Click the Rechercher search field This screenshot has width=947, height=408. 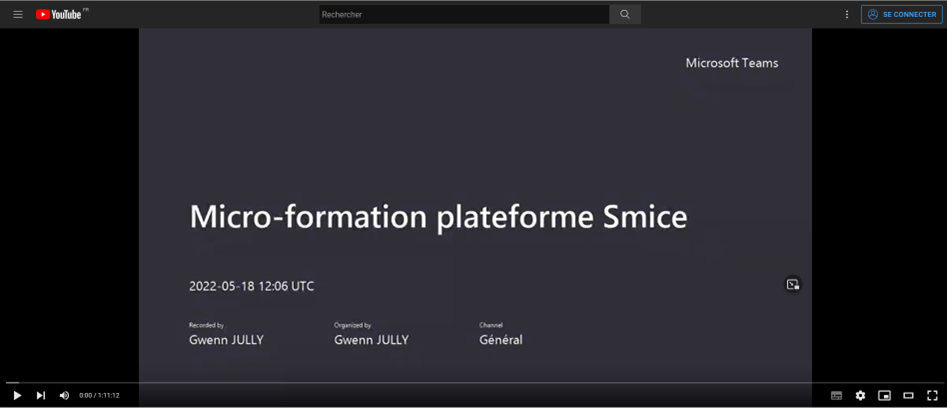point(463,14)
